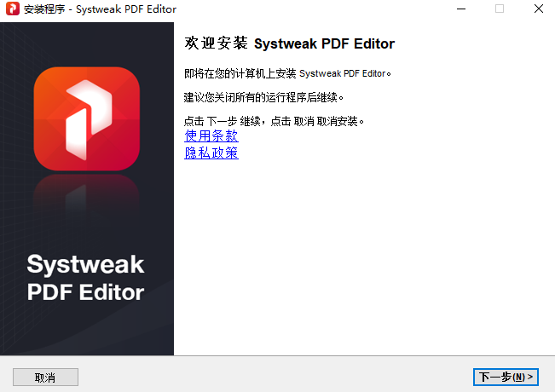
Task: Click the greyed-out maximize button
Action: (x=500, y=9)
